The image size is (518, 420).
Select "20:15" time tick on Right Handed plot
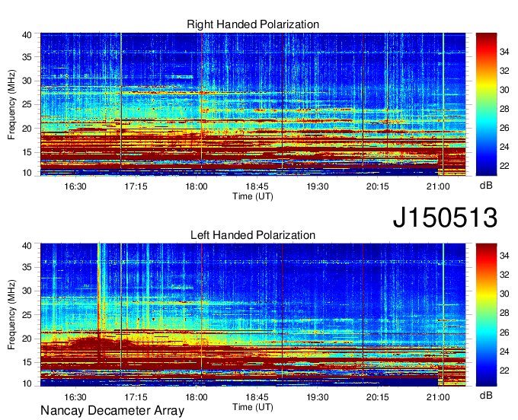tap(378, 186)
